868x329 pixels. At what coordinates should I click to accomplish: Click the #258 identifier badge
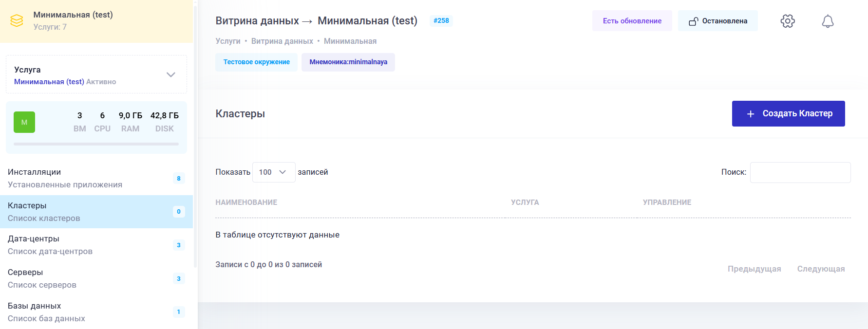tap(441, 20)
